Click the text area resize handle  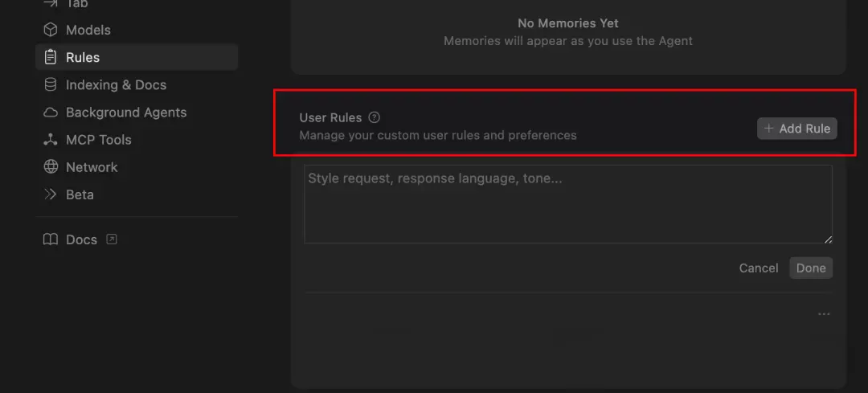click(x=828, y=239)
